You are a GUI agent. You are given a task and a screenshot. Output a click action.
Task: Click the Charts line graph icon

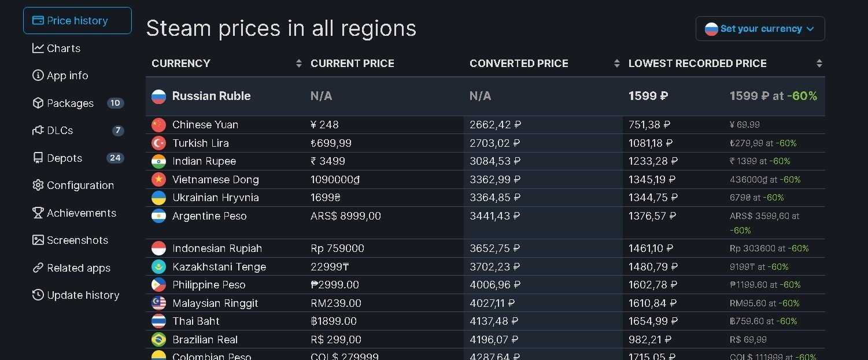tap(38, 48)
